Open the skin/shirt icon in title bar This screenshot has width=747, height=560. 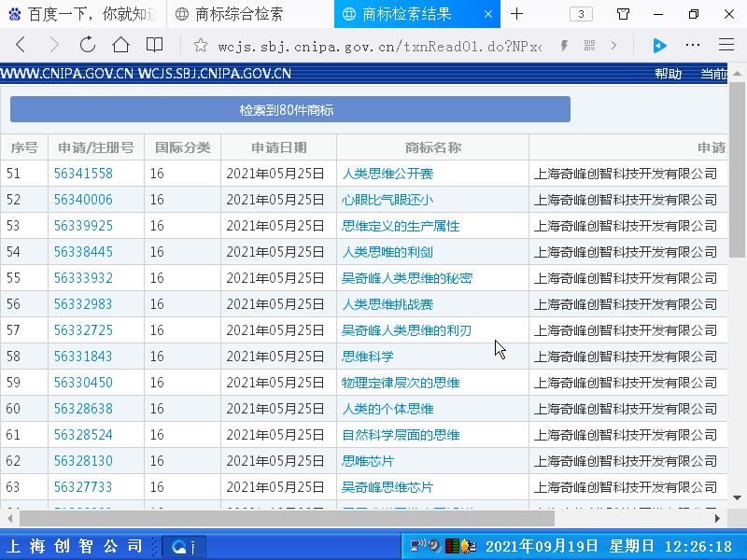[x=624, y=14]
